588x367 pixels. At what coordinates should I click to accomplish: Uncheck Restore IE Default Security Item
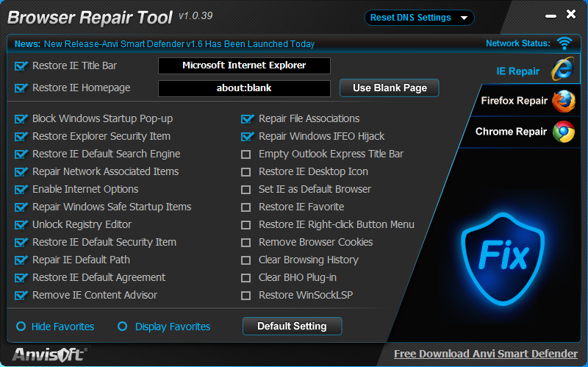21,243
